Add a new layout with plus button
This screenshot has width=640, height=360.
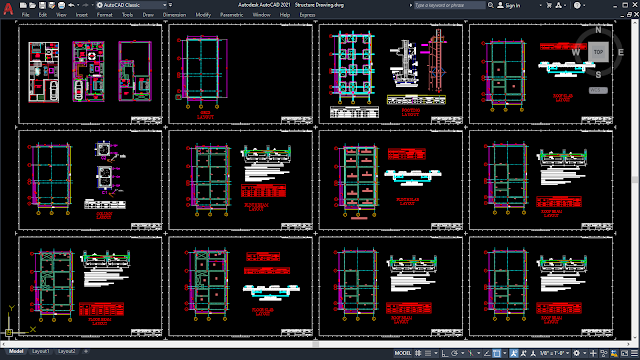coord(86,351)
